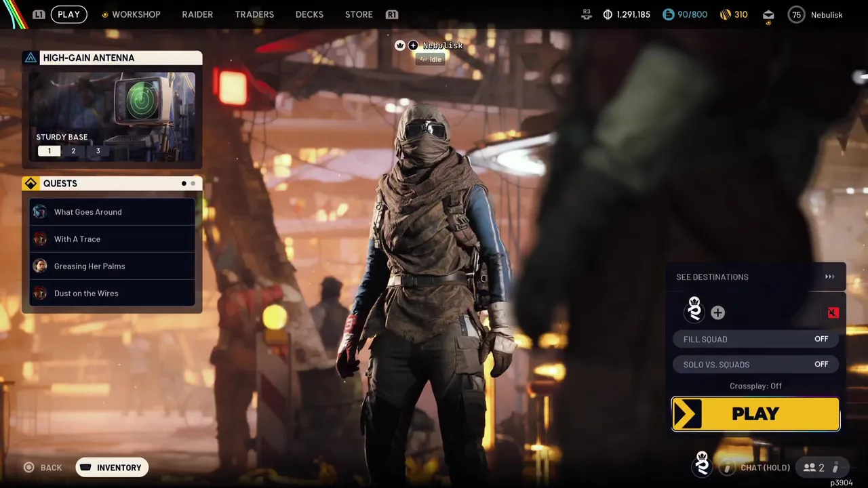Switch to second Quests page dot
Viewport: 868px width, 488px height.
[193, 184]
